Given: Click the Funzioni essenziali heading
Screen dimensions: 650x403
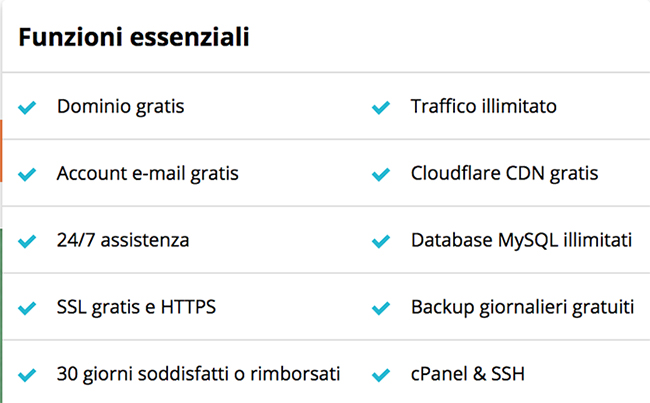Looking at the screenshot, I should tap(133, 38).
